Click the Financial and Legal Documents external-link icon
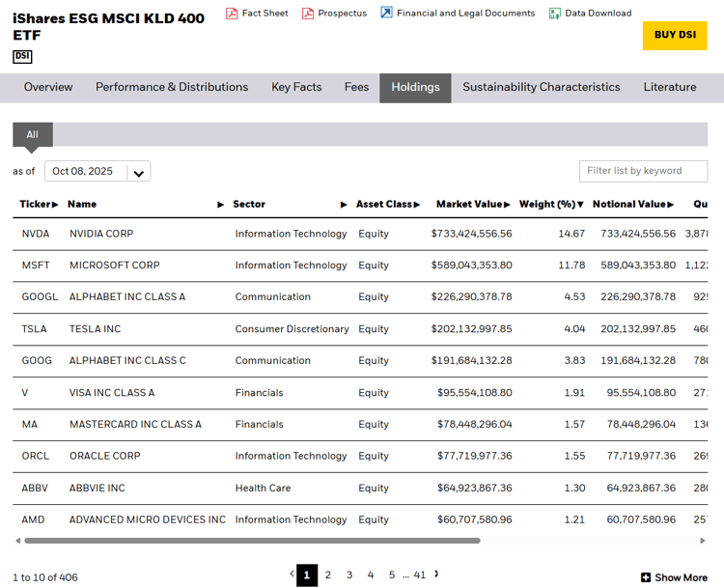This screenshot has width=724, height=588. coord(386,13)
